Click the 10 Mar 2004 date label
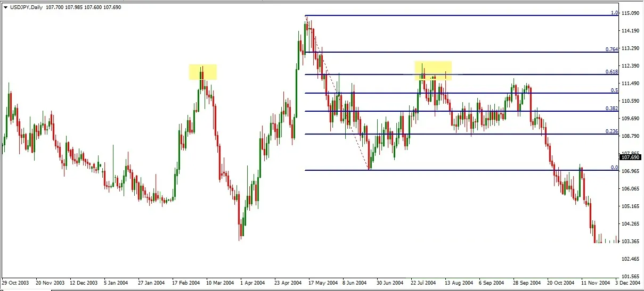 click(x=219, y=283)
